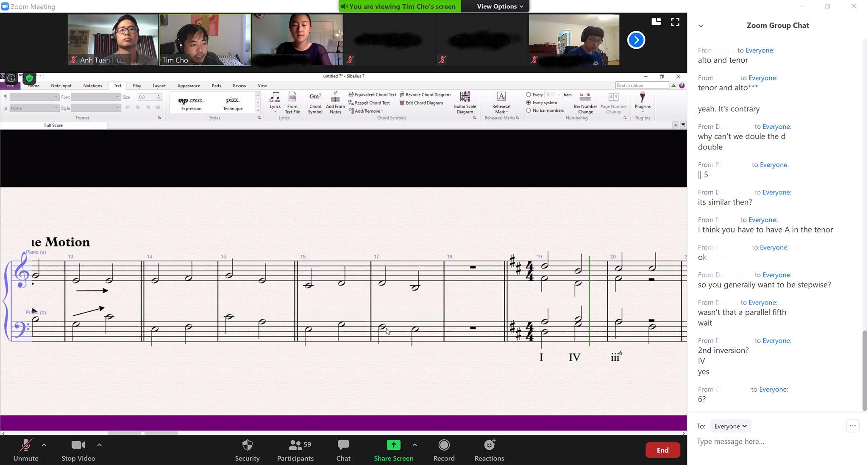Click Equivalent Chord Text

[x=372, y=94]
